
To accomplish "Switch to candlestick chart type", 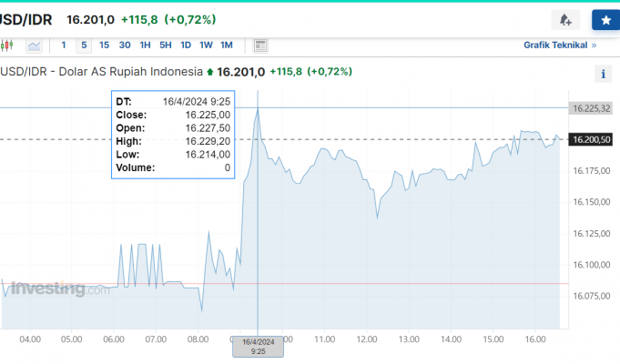I will [x=8, y=45].
